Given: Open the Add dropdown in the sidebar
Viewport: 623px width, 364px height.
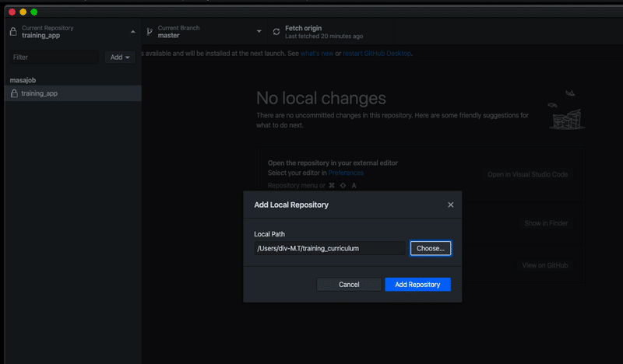Looking at the screenshot, I should pos(120,57).
